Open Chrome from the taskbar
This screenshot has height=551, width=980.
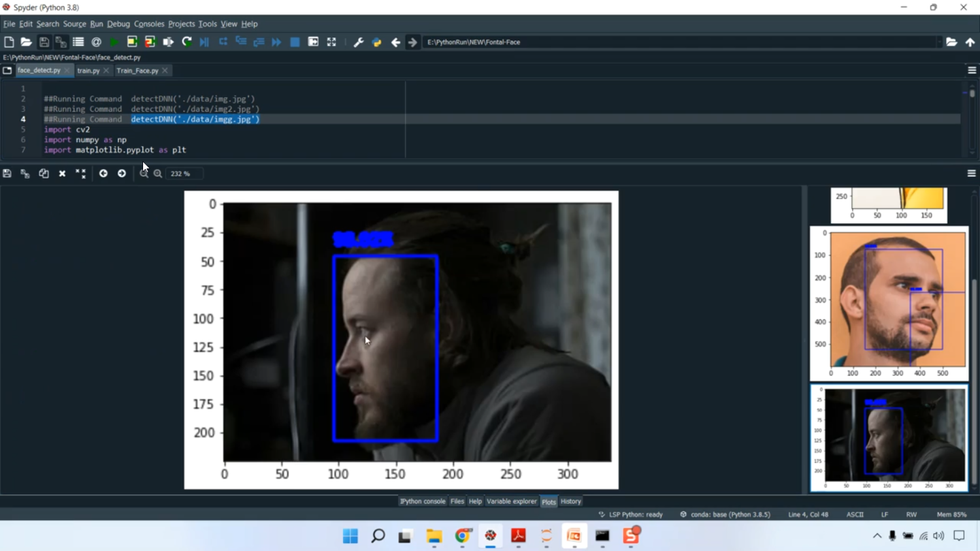click(x=461, y=535)
